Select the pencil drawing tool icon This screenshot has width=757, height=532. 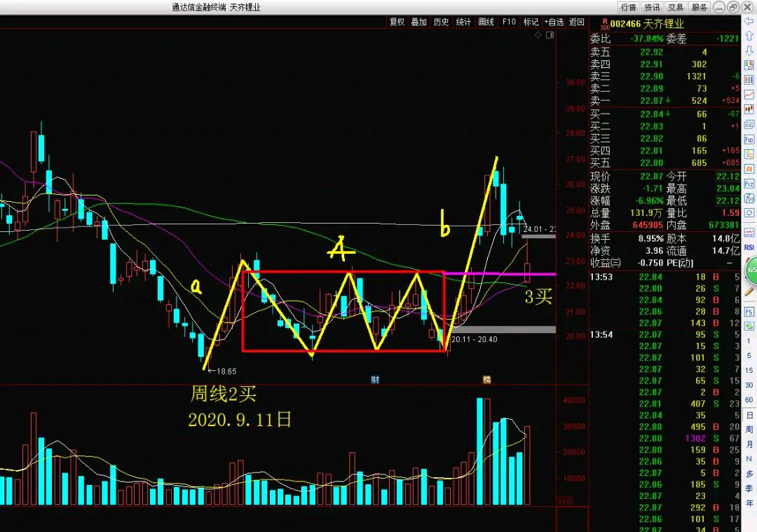[x=749, y=292]
